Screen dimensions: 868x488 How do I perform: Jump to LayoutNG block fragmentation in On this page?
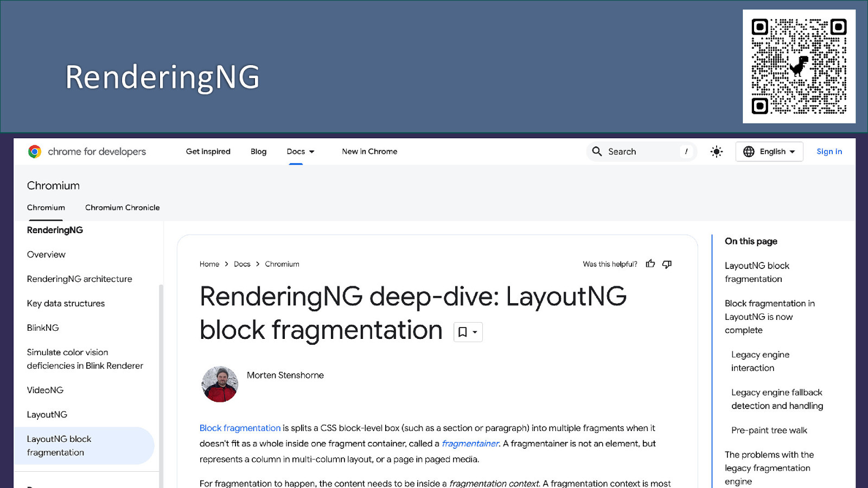757,272
